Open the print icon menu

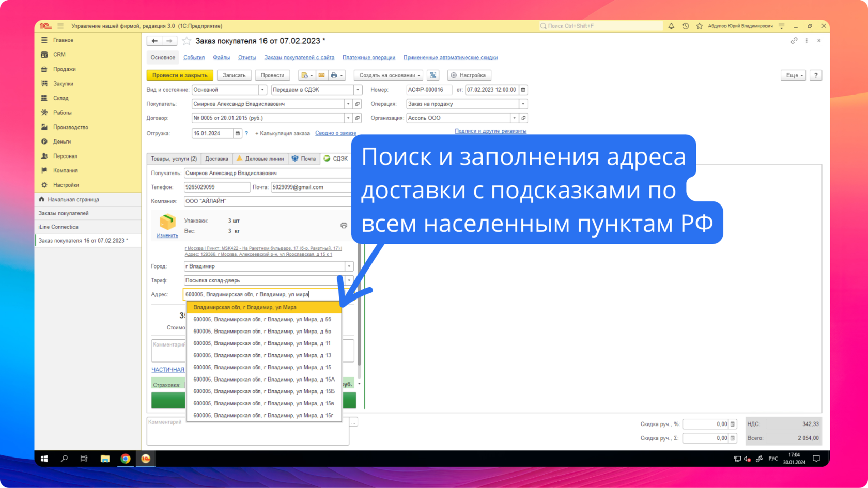click(x=336, y=75)
